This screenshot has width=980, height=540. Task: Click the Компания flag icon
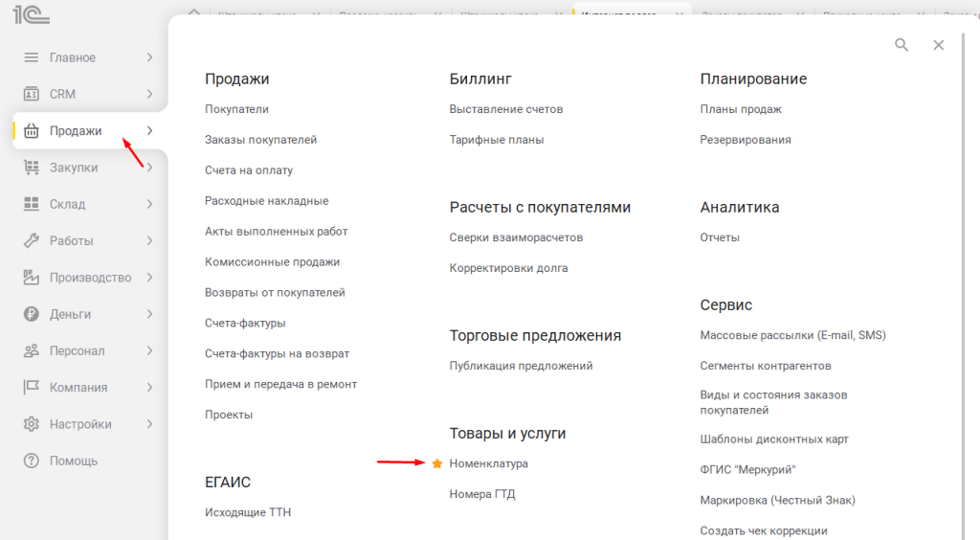(32, 388)
